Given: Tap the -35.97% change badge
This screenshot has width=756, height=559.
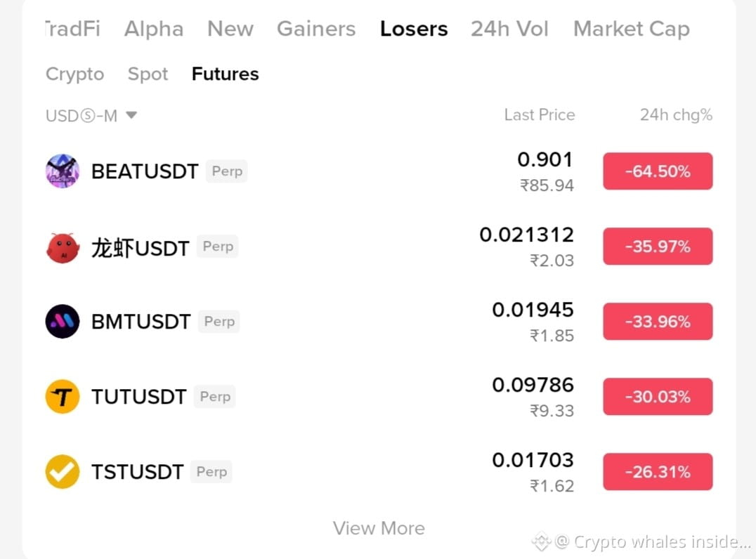Looking at the screenshot, I should [x=658, y=246].
